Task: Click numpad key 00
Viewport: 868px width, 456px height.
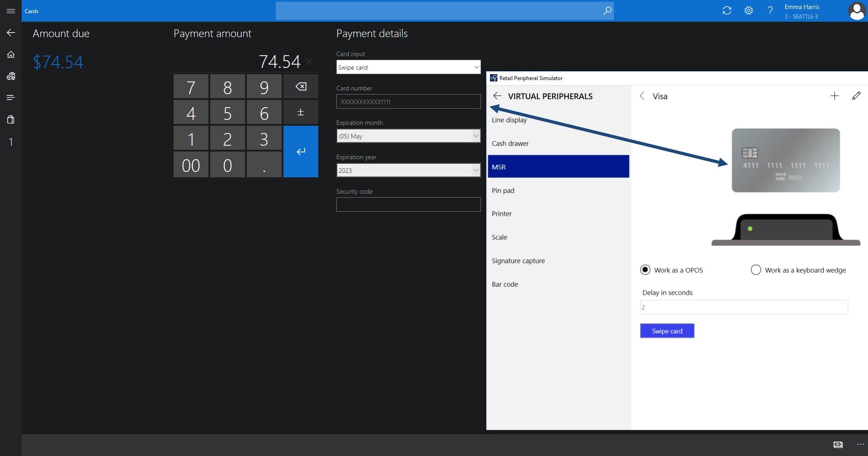Action: tap(191, 165)
